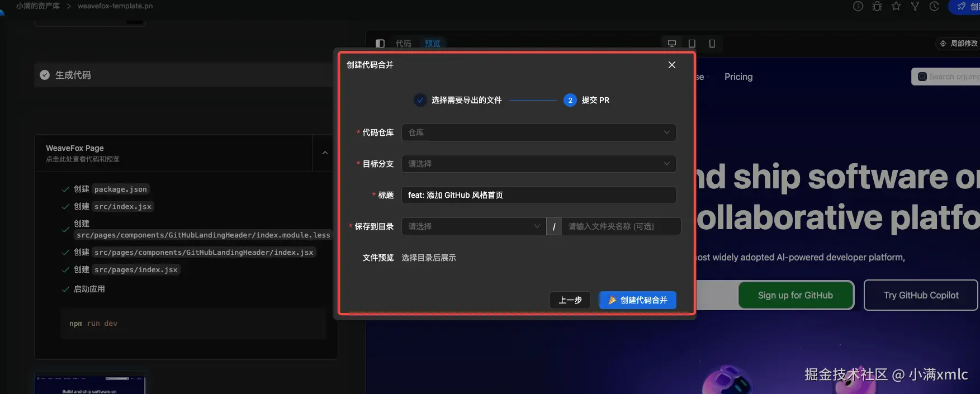This screenshot has width=980, height=394.
Task: Focus the folder name input 请输入文件夹名称
Action: (621, 226)
